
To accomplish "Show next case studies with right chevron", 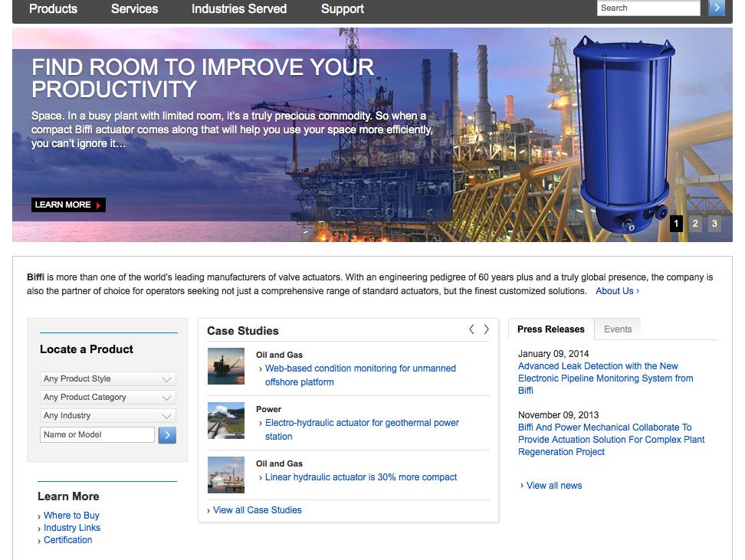I will (x=486, y=329).
